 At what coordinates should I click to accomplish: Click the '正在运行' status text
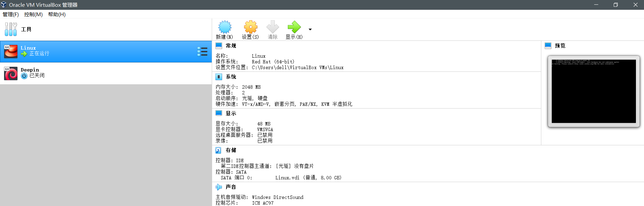39,54
